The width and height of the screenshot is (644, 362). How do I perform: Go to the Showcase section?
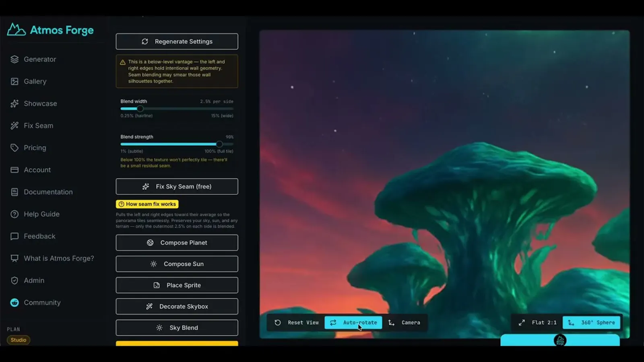(x=40, y=103)
